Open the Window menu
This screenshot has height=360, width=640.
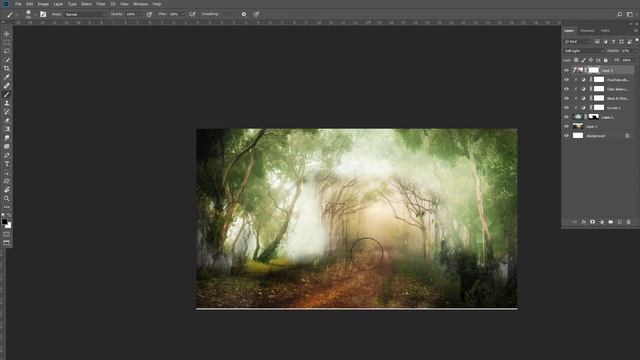tap(140, 4)
